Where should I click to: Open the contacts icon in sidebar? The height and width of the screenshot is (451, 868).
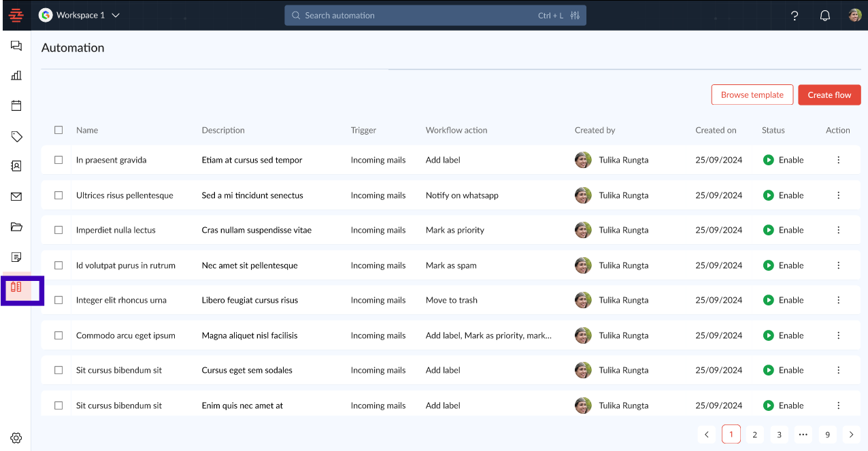click(x=16, y=166)
